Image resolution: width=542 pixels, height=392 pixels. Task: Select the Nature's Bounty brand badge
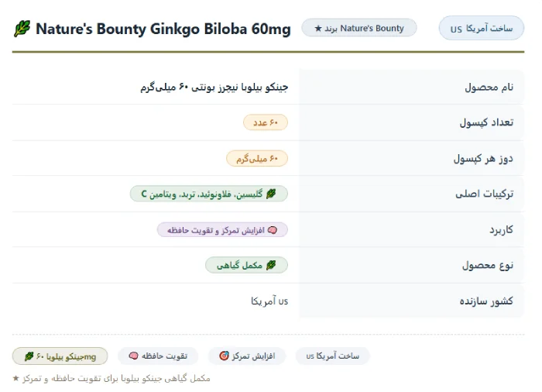pyautogui.click(x=359, y=28)
